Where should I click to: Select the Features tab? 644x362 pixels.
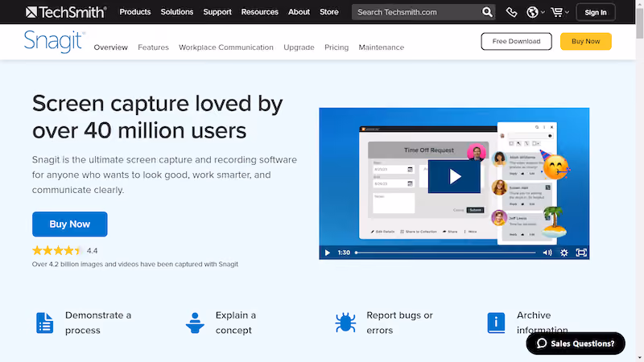(153, 47)
